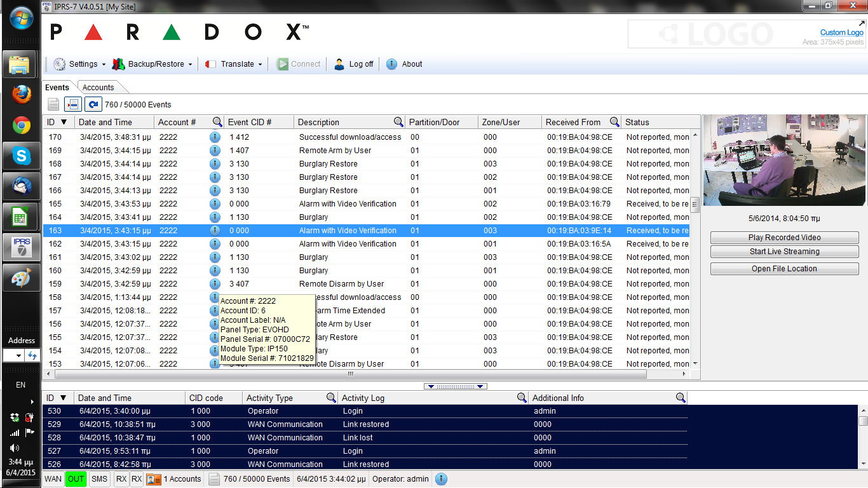Select event 164 Burglary row description
Image resolution: width=868 pixels, height=488 pixels.
[313, 217]
